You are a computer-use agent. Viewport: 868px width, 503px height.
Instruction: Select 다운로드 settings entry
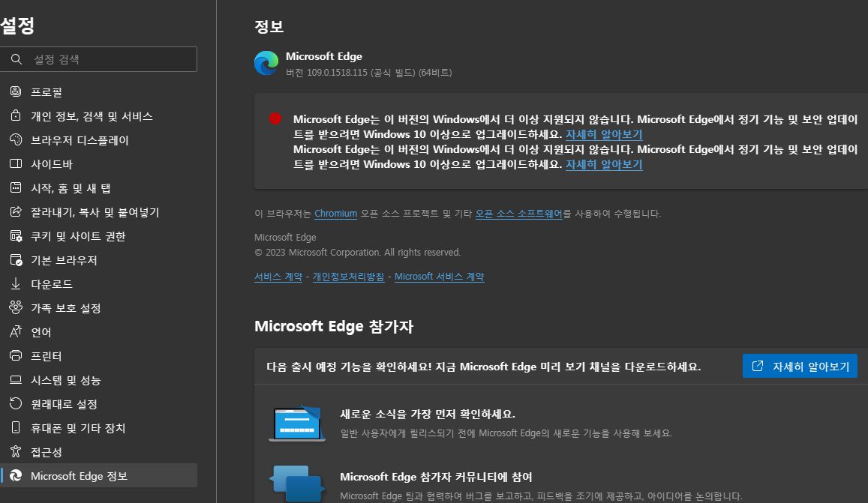click(x=98, y=283)
